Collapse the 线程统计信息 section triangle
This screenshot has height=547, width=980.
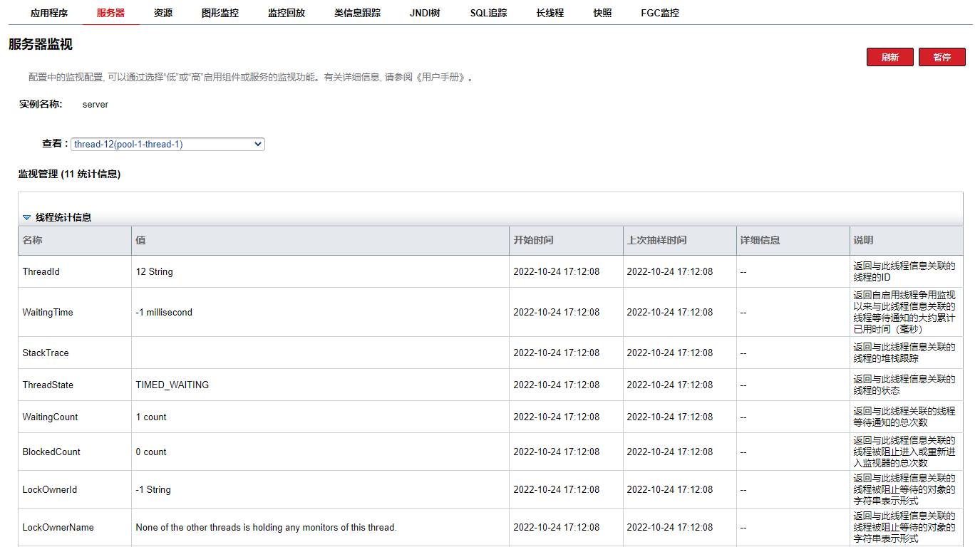(26, 218)
